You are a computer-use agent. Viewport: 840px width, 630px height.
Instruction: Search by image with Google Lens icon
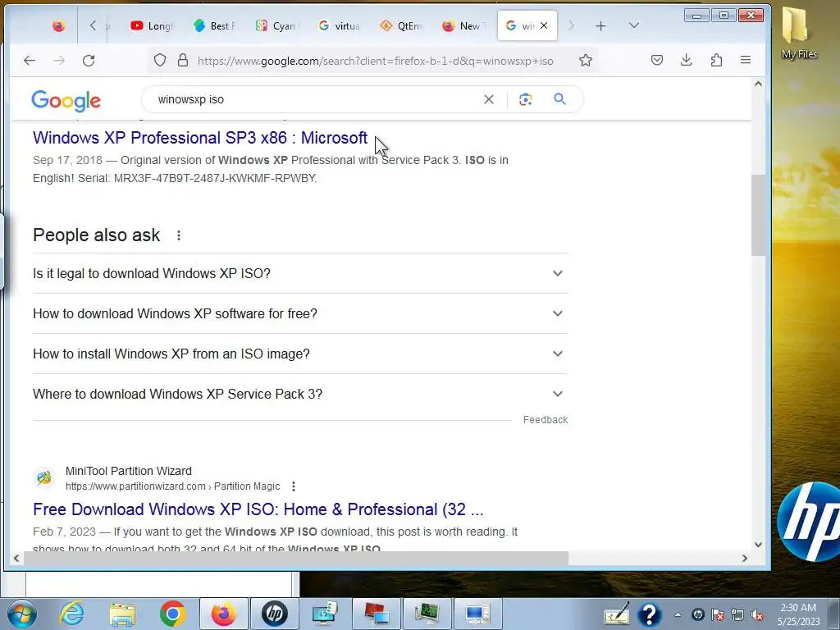pyautogui.click(x=526, y=99)
